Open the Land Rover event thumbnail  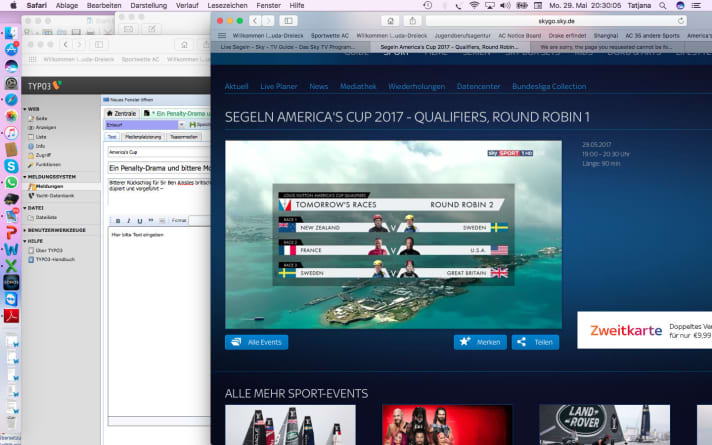tap(604, 425)
